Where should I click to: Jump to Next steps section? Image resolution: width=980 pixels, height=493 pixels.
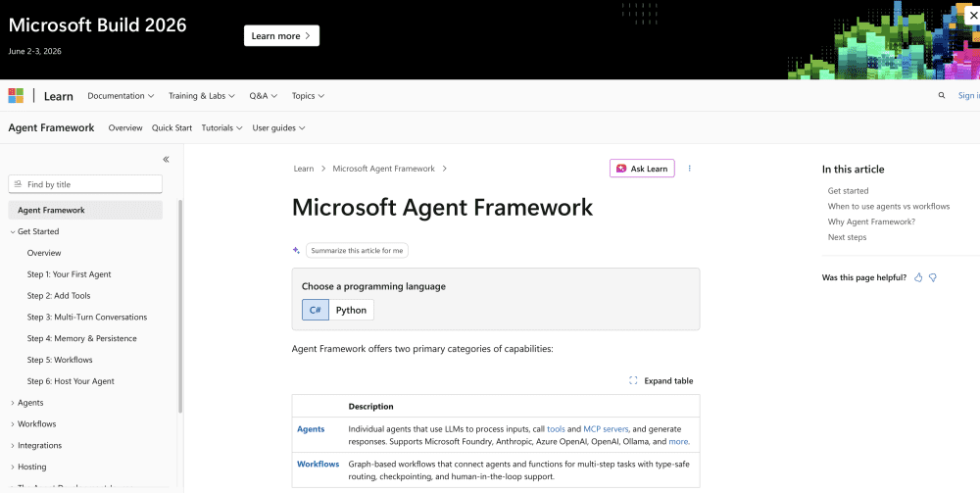click(x=847, y=237)
